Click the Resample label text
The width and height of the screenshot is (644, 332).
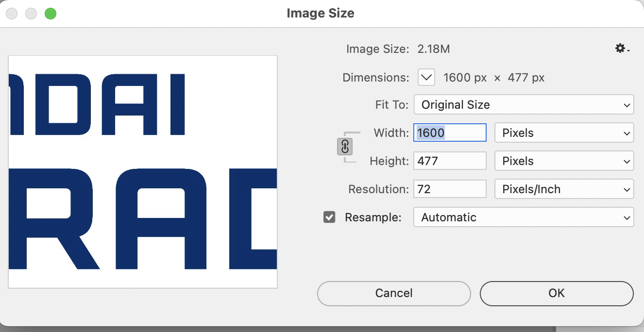point(373,217)
